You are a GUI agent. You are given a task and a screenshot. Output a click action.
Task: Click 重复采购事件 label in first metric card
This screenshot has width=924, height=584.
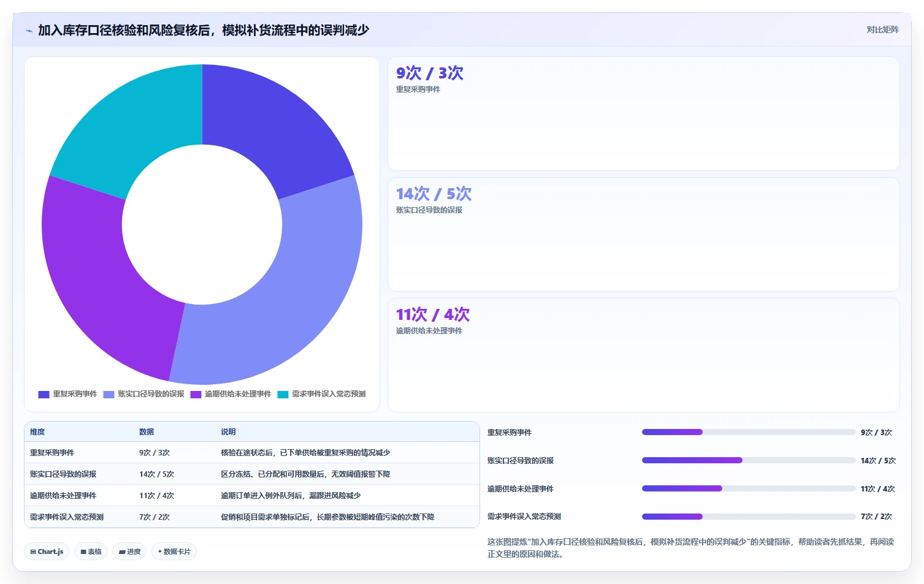(x=418, y=89)
